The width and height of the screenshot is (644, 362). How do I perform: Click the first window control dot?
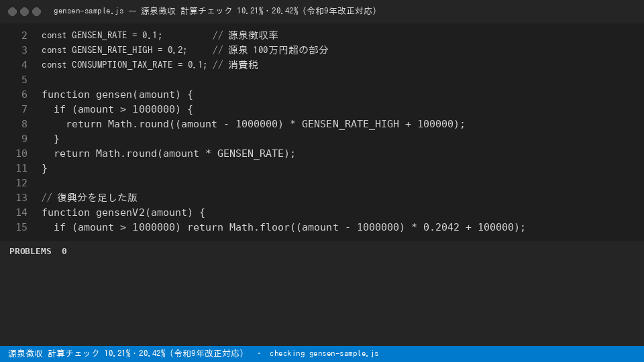(12, 11)
